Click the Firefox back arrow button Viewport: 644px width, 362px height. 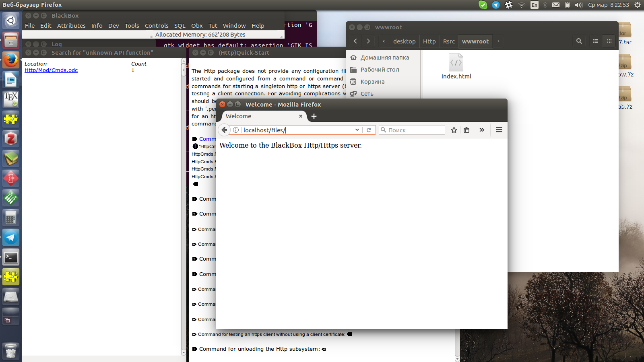pyautogui.click(x=224, y=130)
